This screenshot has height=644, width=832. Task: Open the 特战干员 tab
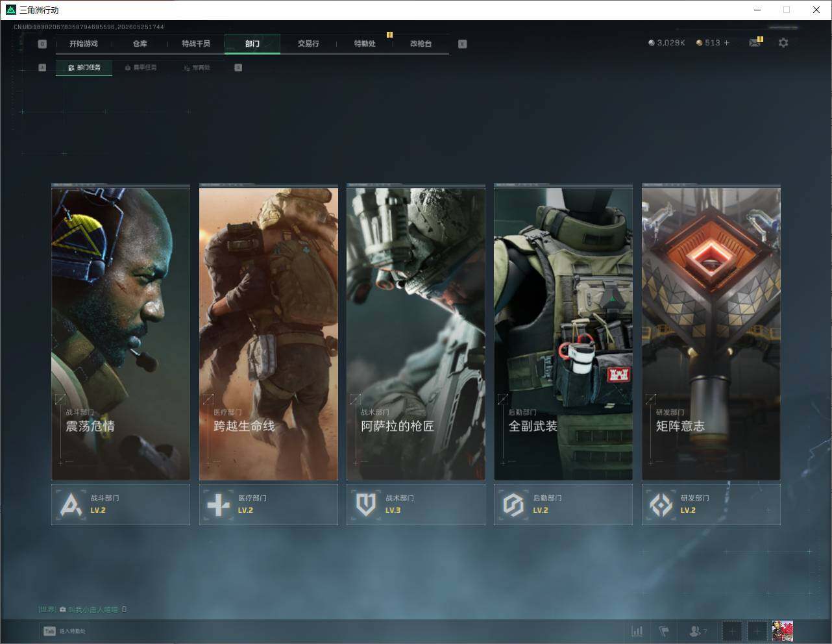(x=196, y=43)
